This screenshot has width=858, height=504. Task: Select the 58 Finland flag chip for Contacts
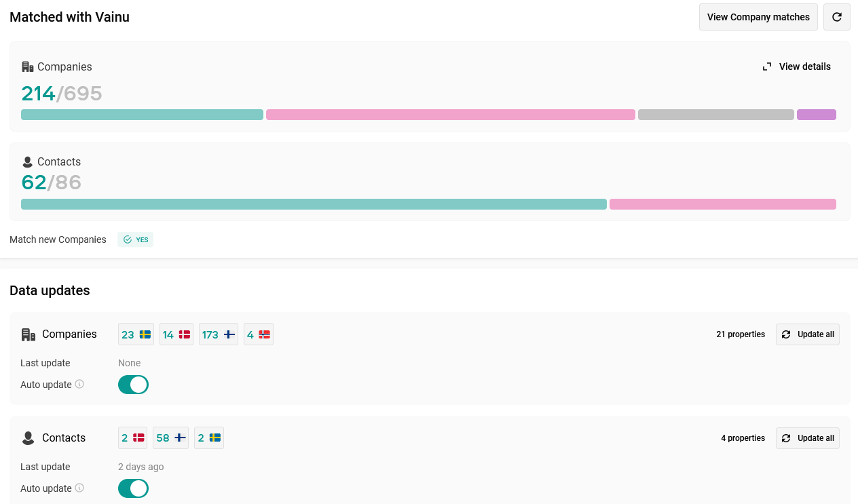point(171,438)
